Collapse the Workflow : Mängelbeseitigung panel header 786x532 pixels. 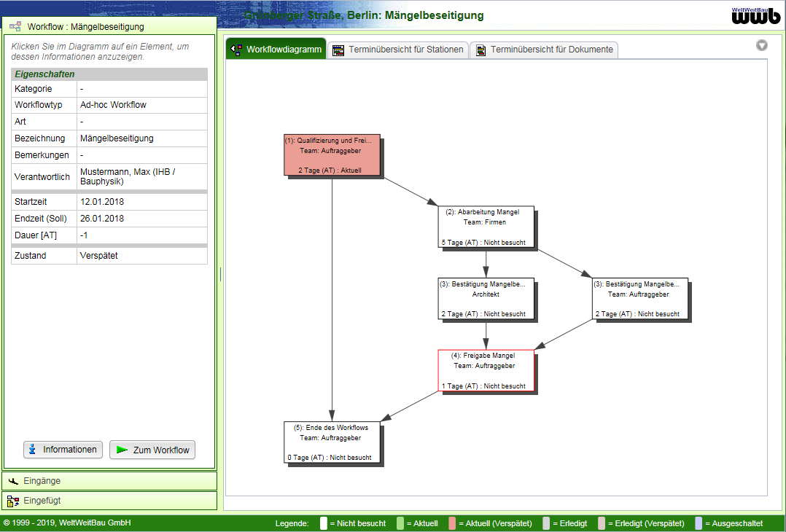point(109,26)
